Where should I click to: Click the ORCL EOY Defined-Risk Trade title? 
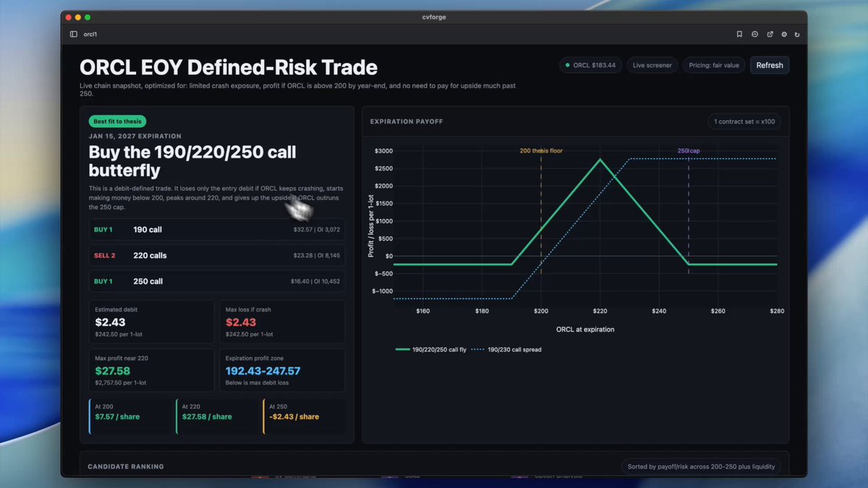point(229,67)
